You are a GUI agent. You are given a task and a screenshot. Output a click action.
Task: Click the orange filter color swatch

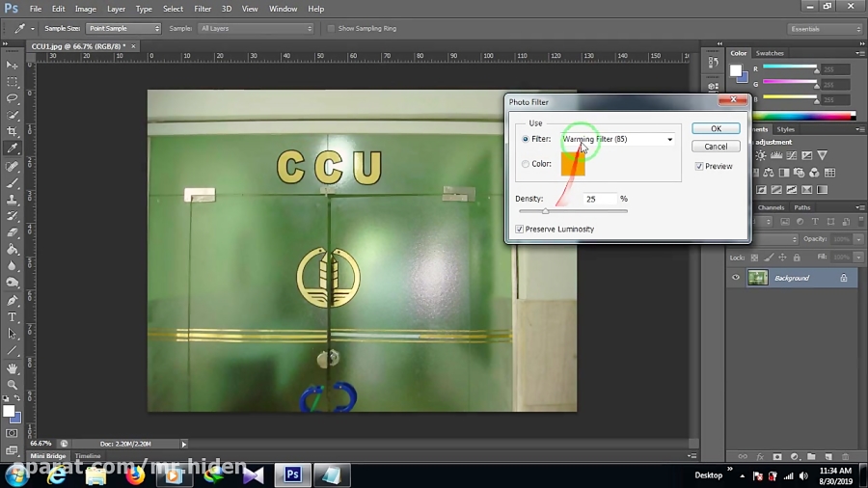point(573,165)
